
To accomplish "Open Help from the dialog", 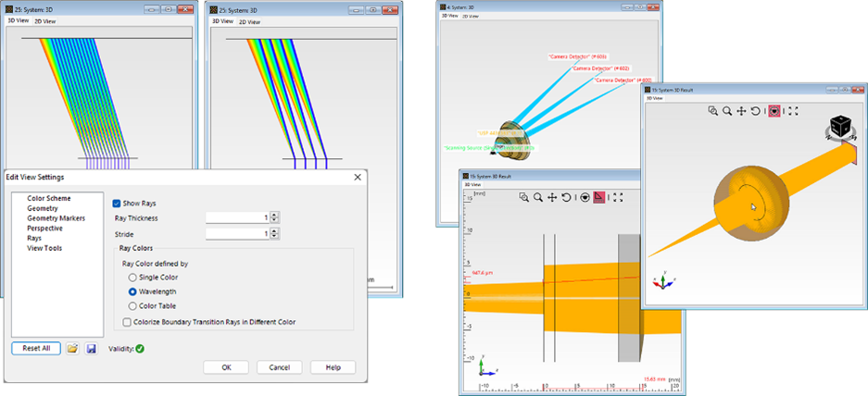I will coord(333,367).
